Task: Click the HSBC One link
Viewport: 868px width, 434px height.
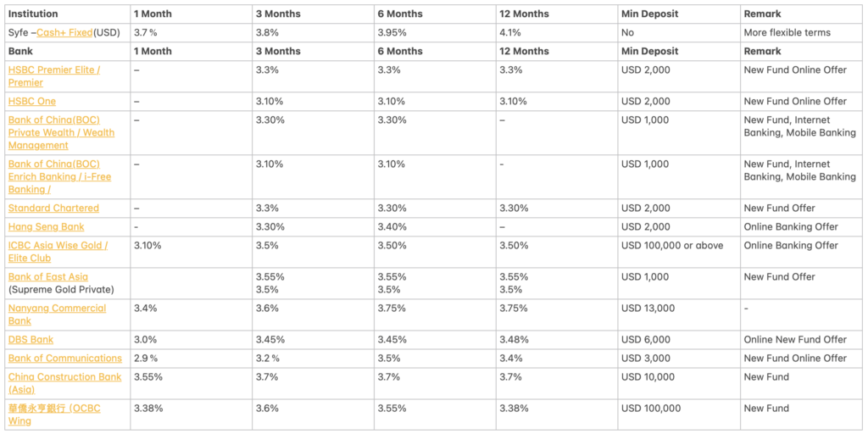Action: (32, 102)
